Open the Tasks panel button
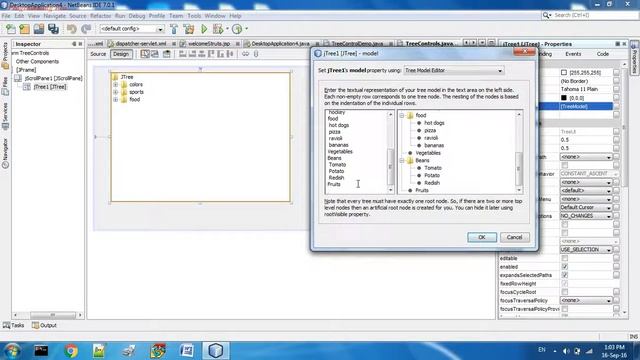This screenshot has width=640, height=360. [x=13, y=325]
